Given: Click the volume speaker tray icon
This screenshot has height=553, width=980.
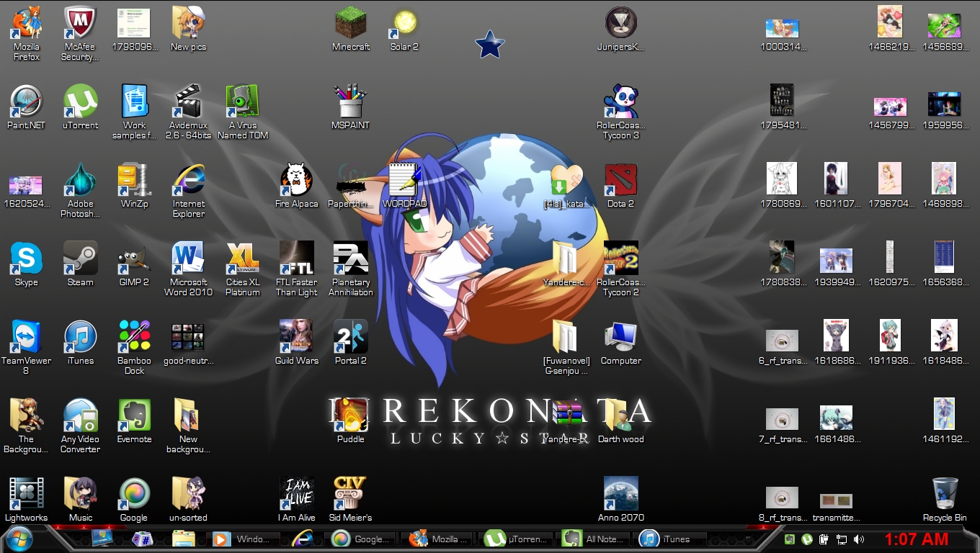Looking at the screenshot, I should pos(858,539).
